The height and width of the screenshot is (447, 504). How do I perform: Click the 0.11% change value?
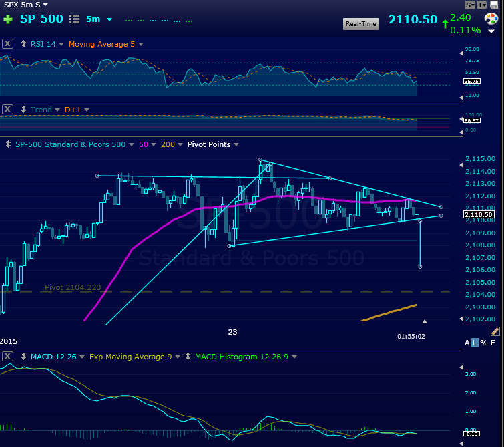[465, 30]
